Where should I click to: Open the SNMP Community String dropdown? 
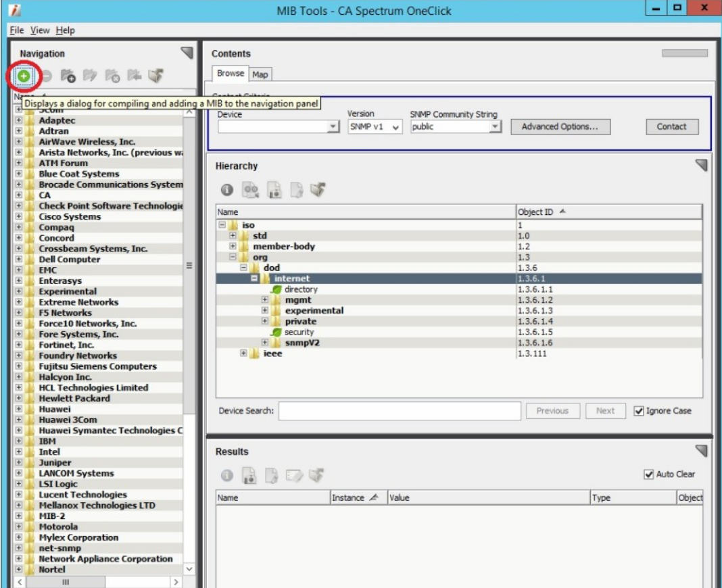pos(495,127)
